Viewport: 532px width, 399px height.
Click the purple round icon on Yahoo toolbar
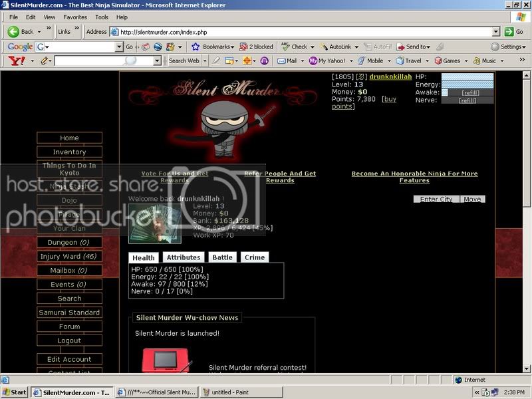coord(264,61)
